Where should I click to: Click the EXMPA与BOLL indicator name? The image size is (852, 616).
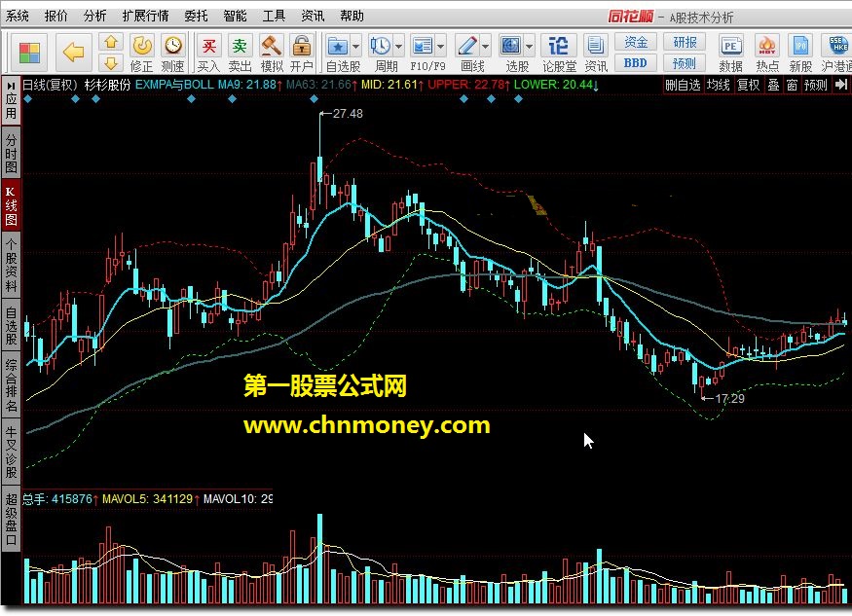tap(174, 85)
